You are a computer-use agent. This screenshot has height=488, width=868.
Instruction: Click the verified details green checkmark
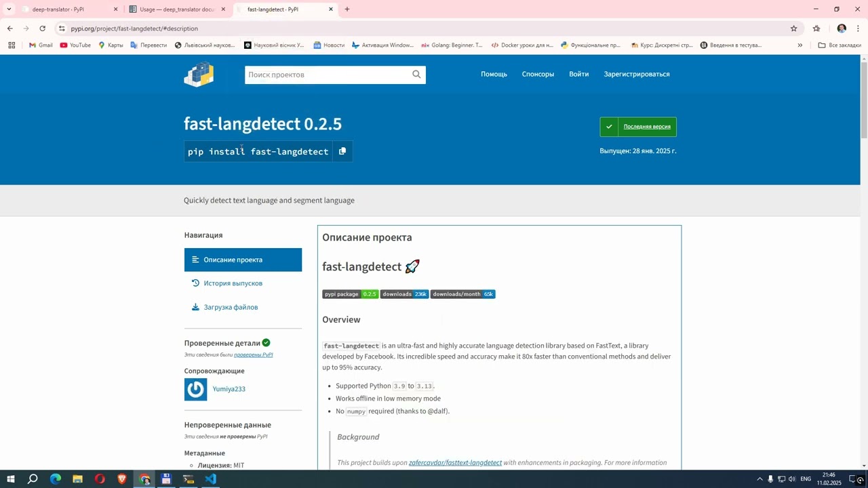click(x=266, y=343)
